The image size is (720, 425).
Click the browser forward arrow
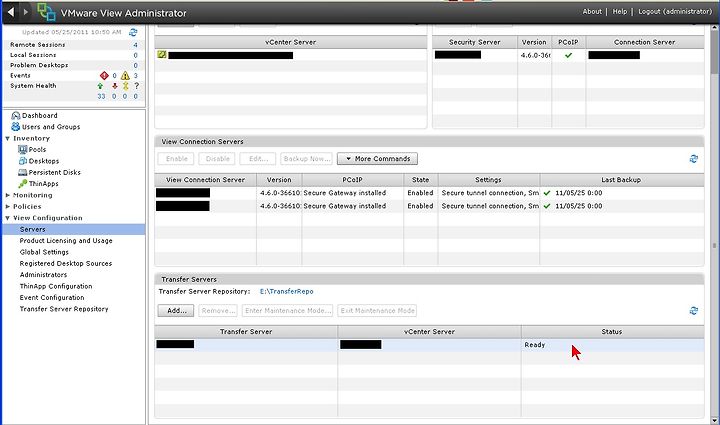[26, 12]
